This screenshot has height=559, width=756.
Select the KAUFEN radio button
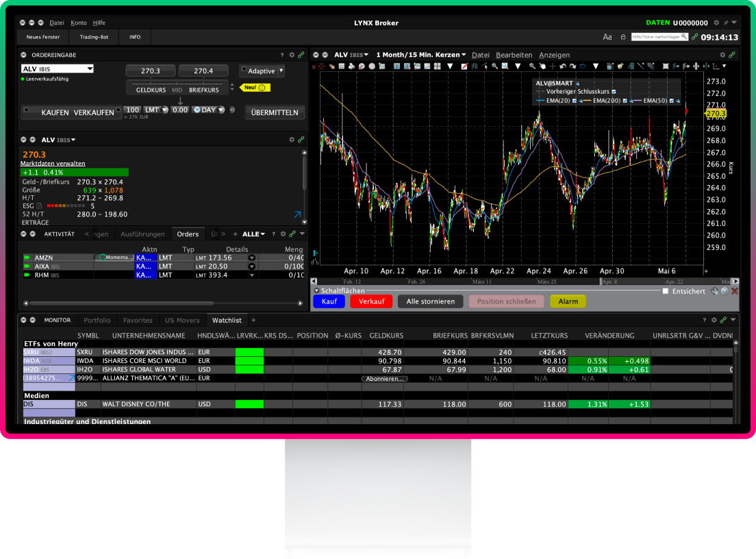point(27,110)
